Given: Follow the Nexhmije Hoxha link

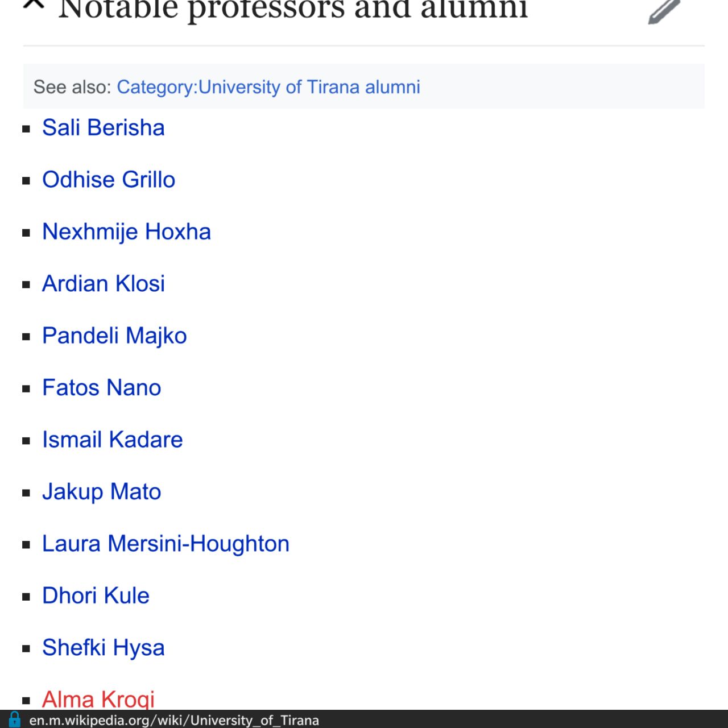Looking at the screenshot, I should (126, 231).
